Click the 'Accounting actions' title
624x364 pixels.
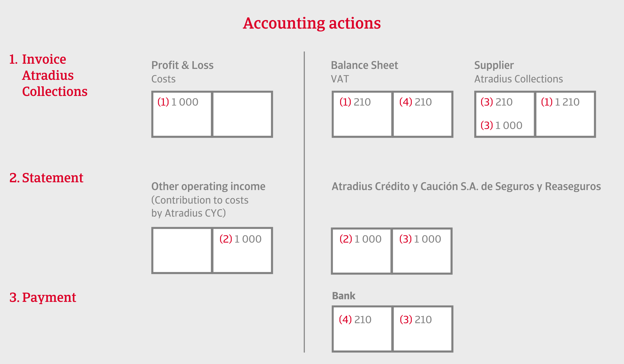pyautogui.click(x=312, y=23)
